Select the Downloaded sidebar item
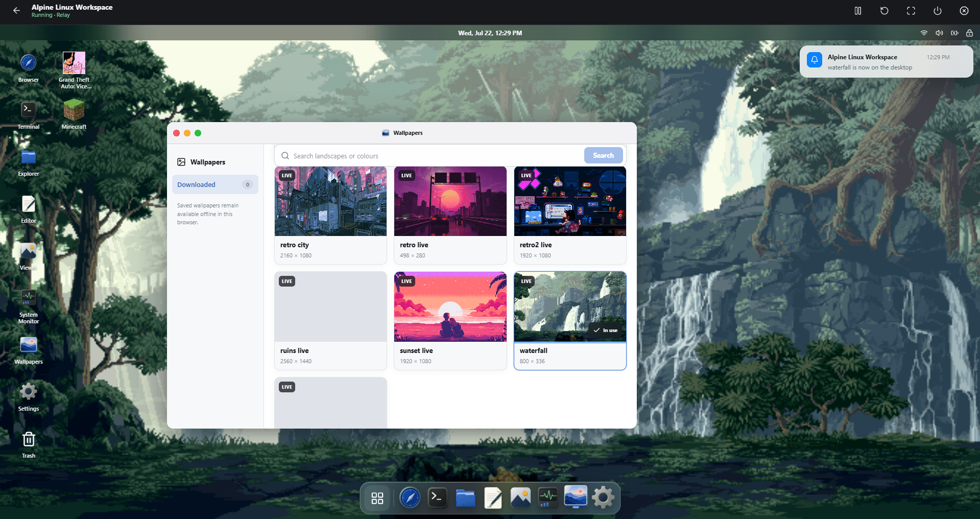This screenshot has height=519, width=980. pos(215,184)
